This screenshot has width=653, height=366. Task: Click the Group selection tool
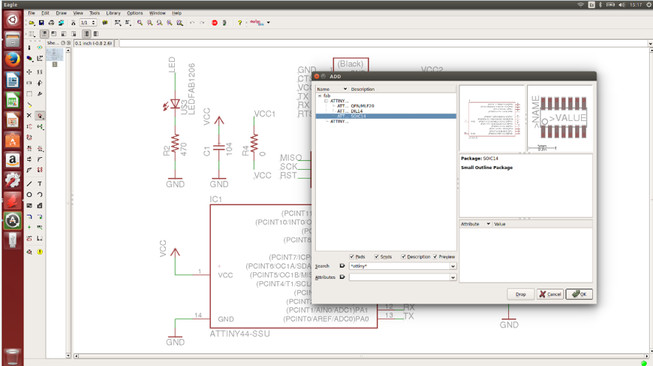click(x=29, y=94)
